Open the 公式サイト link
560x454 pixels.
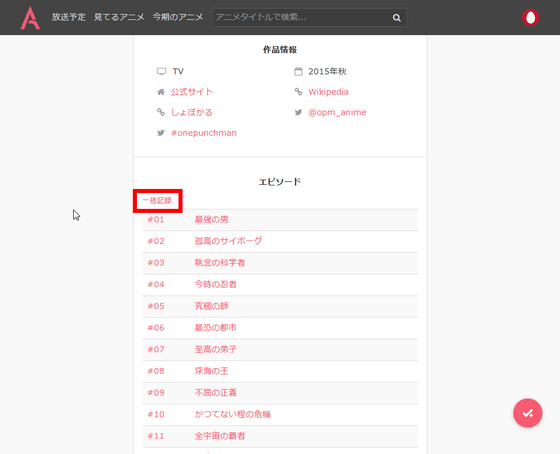(x=191, y=92)
